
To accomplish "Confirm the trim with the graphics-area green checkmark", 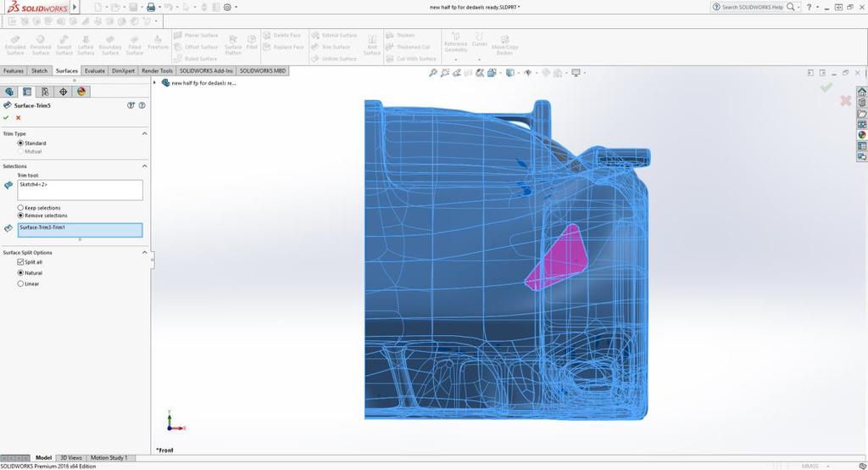I will click(826, 87).
